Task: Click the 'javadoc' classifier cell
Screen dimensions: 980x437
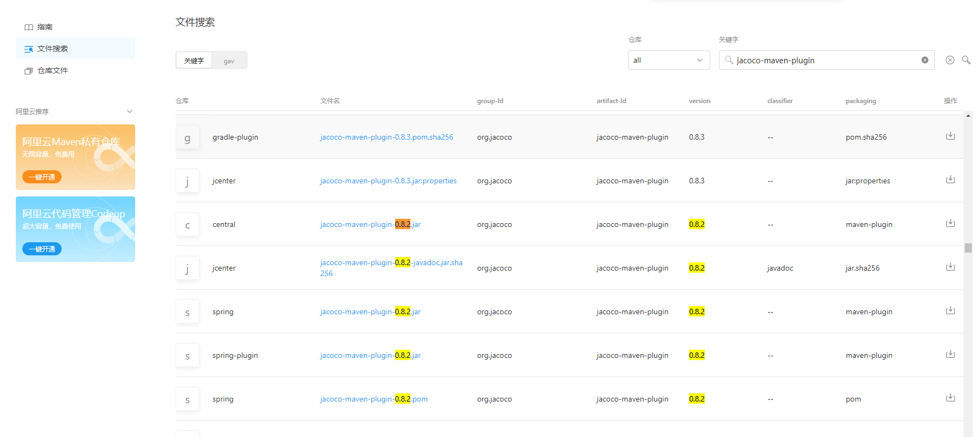Action: tap(780, 268)
